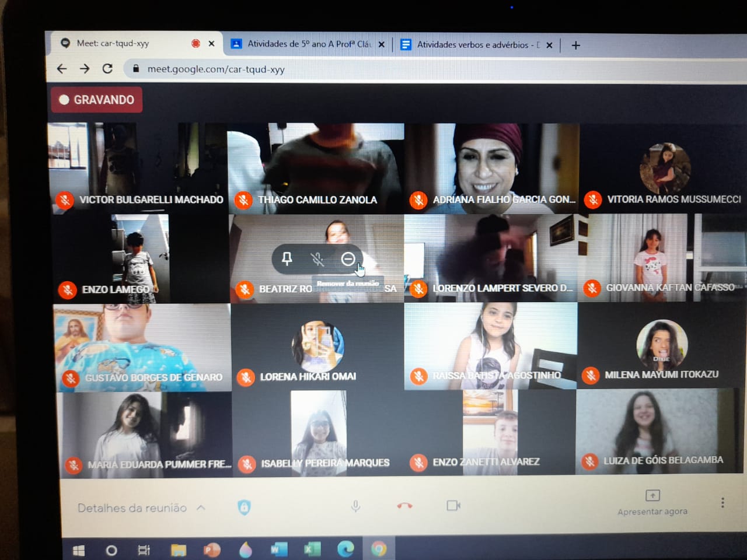This screenshot has width=747, height=560.
Task: Open the three-dot more options menu
Action: pyautogui.click(x=722, y=502)
